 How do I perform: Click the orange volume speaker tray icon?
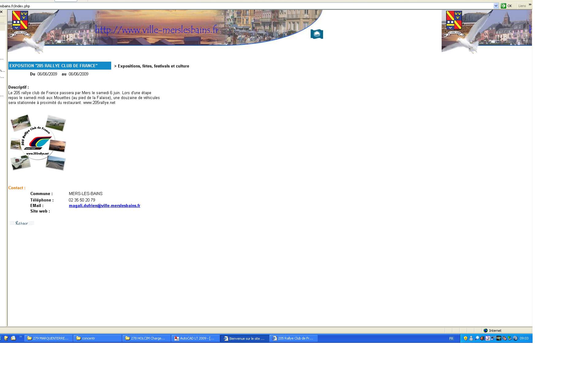tap(482, 338)
